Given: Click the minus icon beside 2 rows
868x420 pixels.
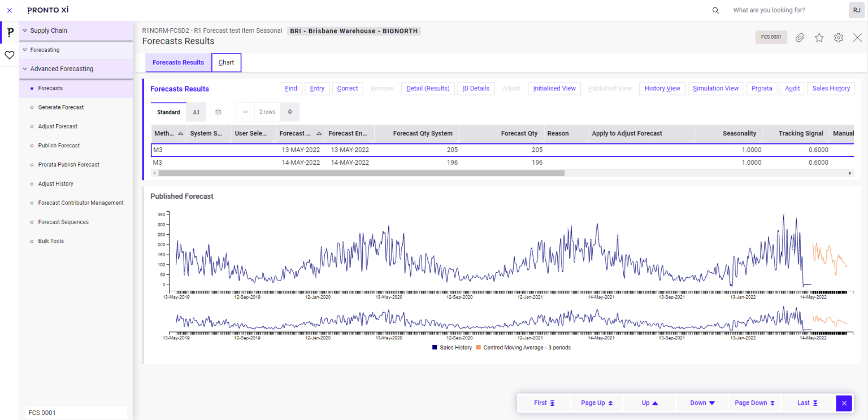Looking at the screenshot, I should tap(245, 112).
